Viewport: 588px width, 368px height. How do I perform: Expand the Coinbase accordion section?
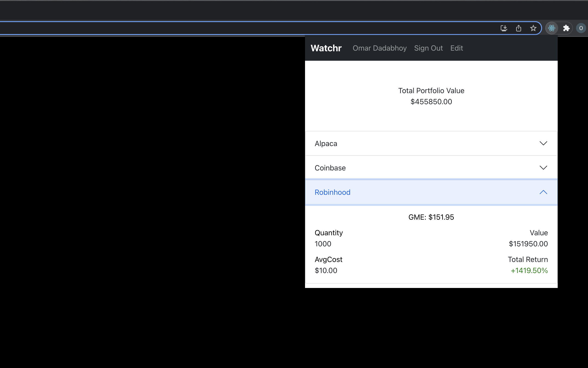pos(431,168)
